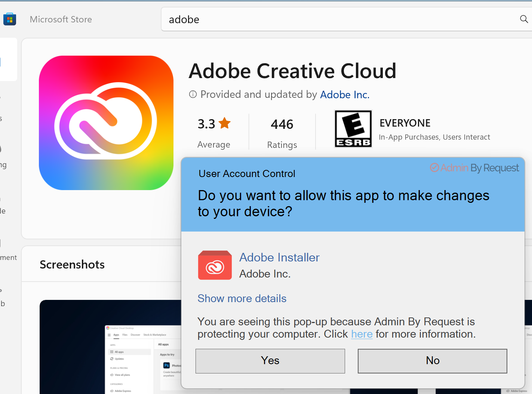Click the hamburger menu in the screenshot

coord(109,335)
